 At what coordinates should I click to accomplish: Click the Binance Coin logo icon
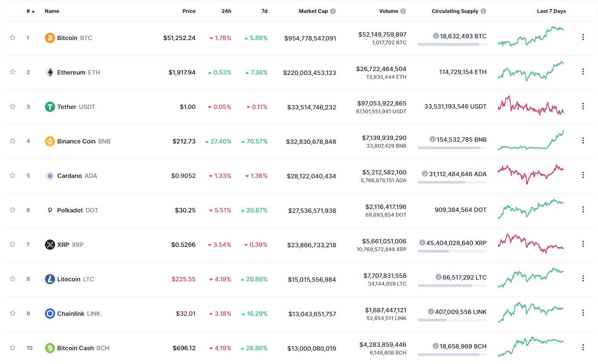click(x=50, y=141)
